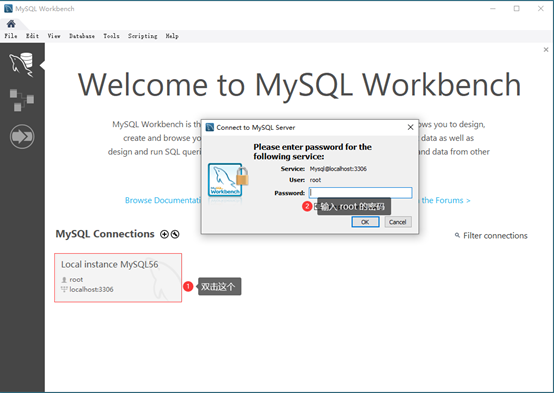Click the Password: label
The width and height of the screenshot is (554, 393).
point(289,193)
